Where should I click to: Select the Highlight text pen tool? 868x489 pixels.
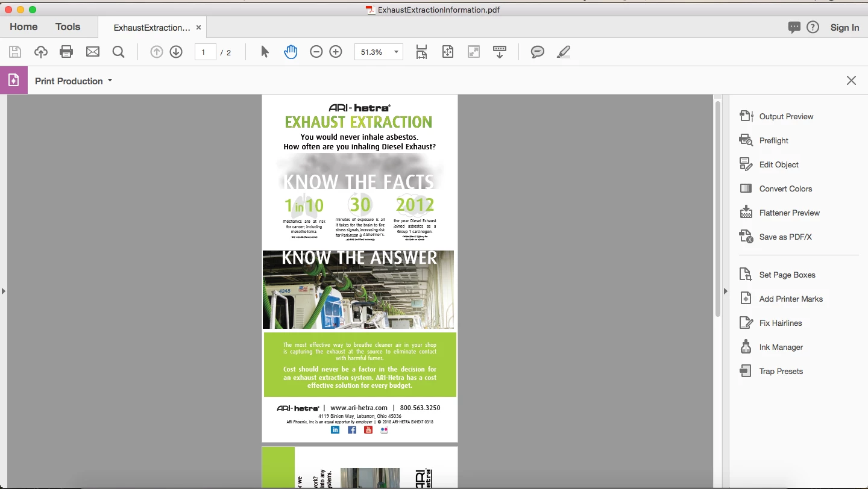pyautogui.click(x=563, y=52)
